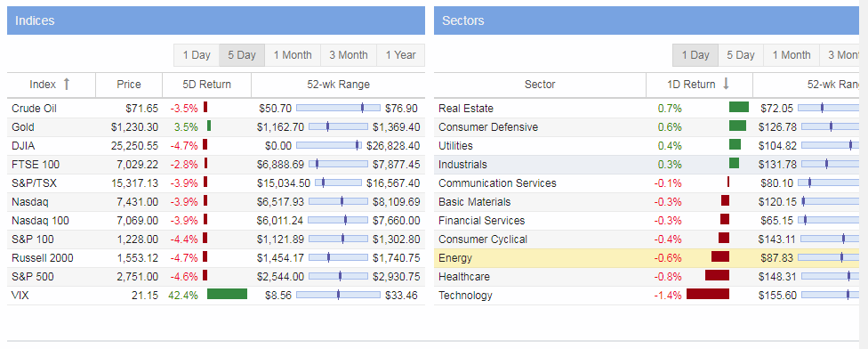The width and height of the screenshot is (868, 349).
Task: Select the Russell 2000 row
Action: pyautogui.click(x=216, y=257)
